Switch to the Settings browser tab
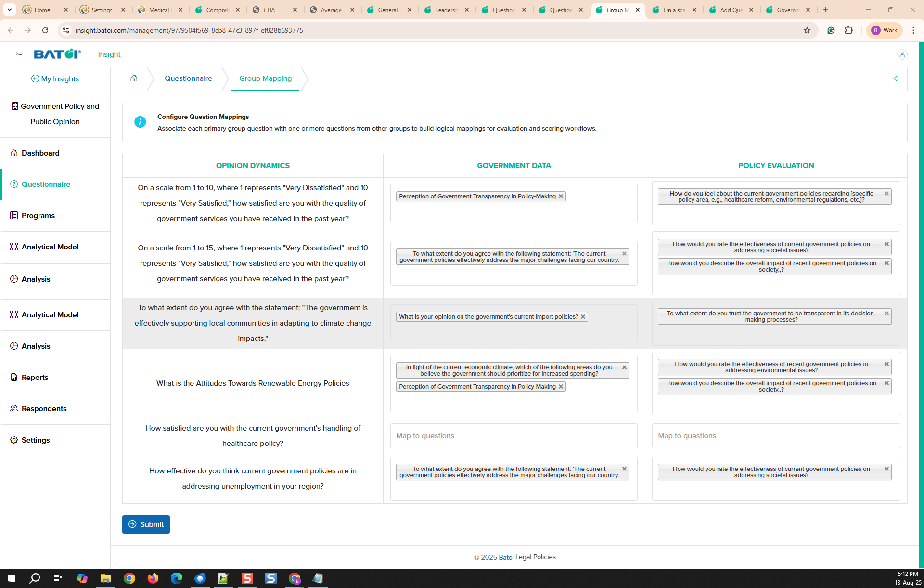This screenshot has width=924, height=588. [102, 10]
